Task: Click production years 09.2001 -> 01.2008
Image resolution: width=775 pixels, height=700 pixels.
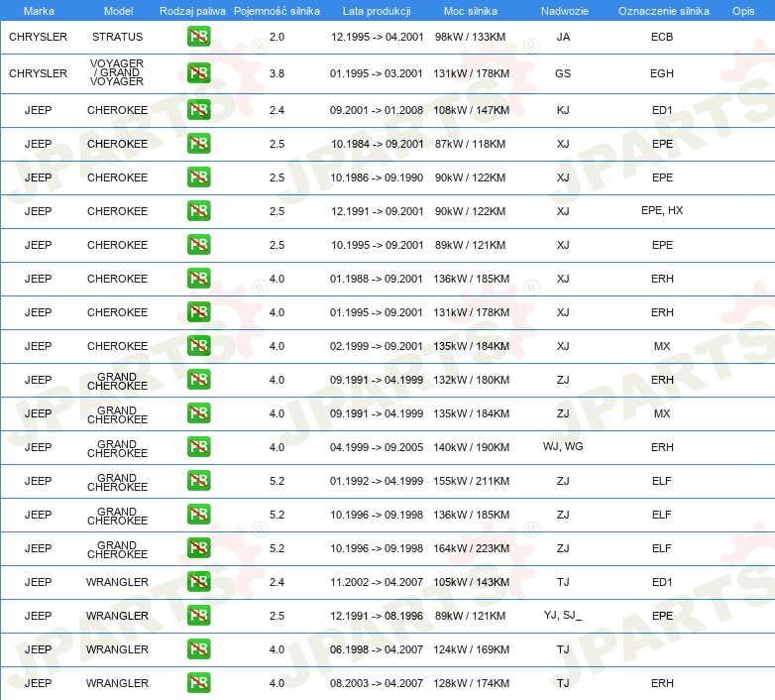Action: point(377,110)
